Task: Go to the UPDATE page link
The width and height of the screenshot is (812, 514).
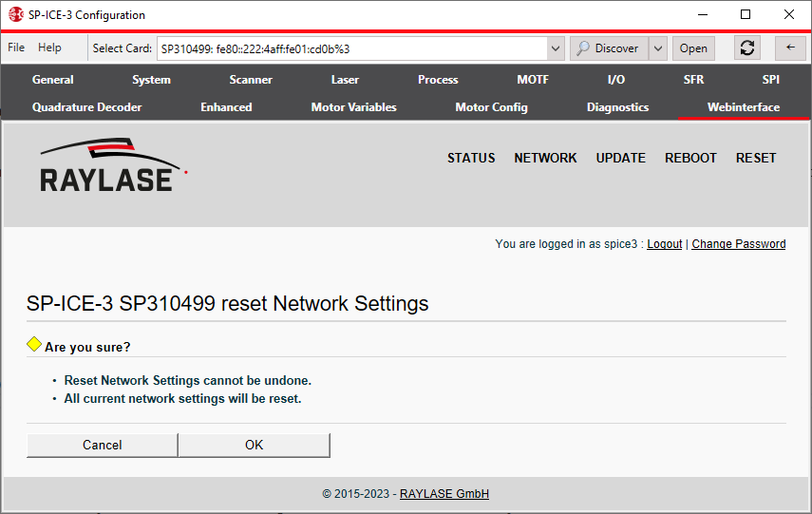Action: (621, 158)
